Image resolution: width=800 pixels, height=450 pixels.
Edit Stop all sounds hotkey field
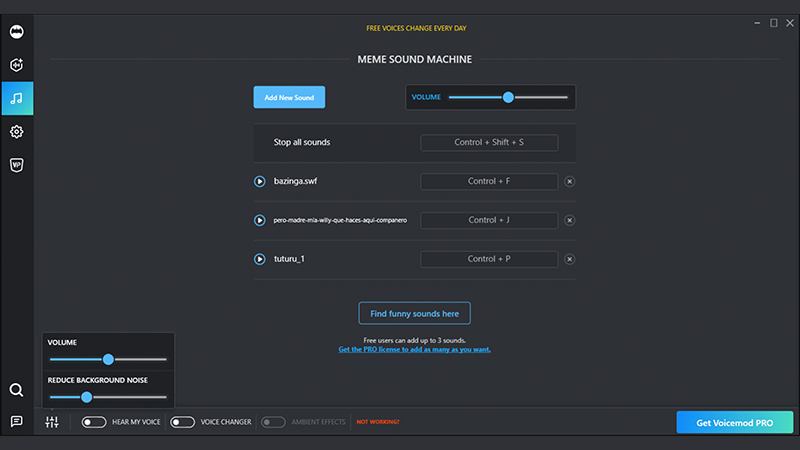[x=489, y=142]
